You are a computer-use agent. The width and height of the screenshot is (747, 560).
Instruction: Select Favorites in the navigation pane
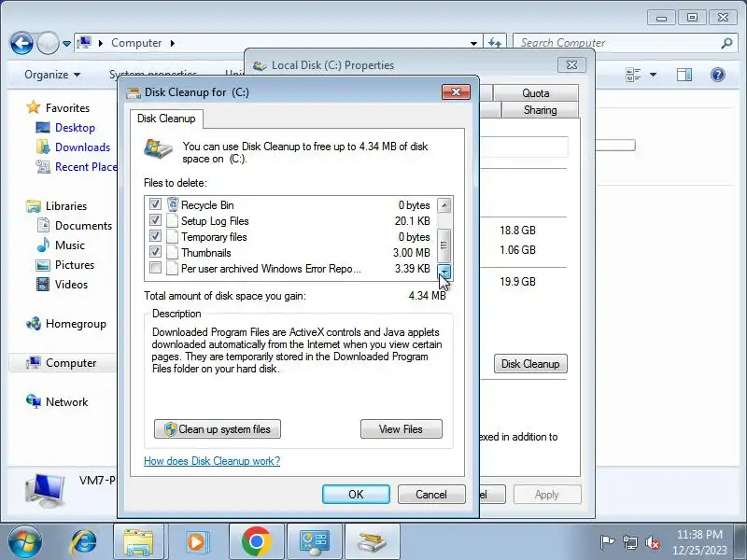67,108
